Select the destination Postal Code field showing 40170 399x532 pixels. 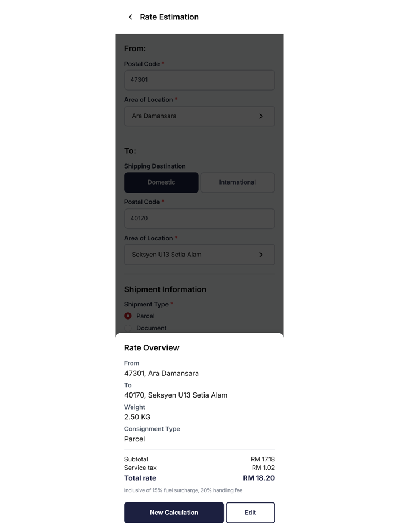199,218
